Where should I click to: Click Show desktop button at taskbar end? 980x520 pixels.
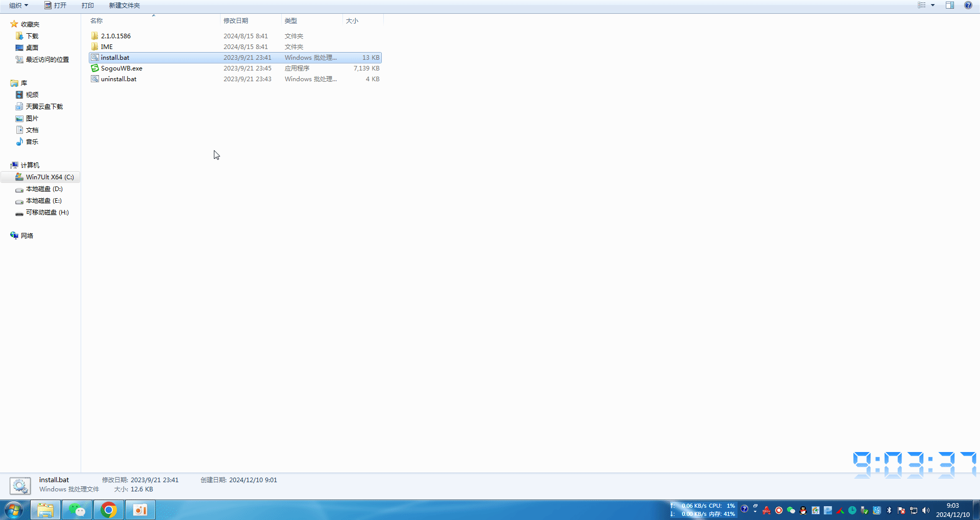click(x=976, y=510)
